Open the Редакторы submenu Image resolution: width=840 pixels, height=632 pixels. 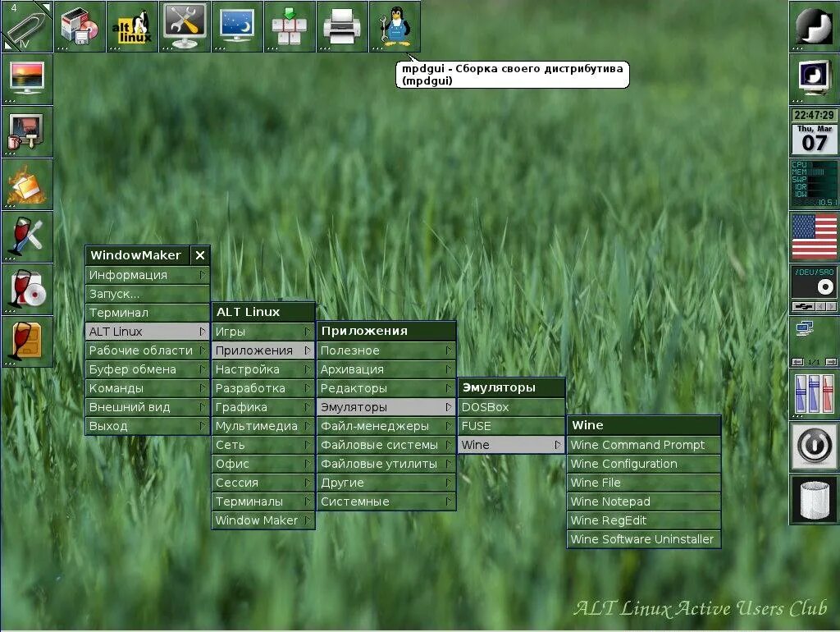386,388
